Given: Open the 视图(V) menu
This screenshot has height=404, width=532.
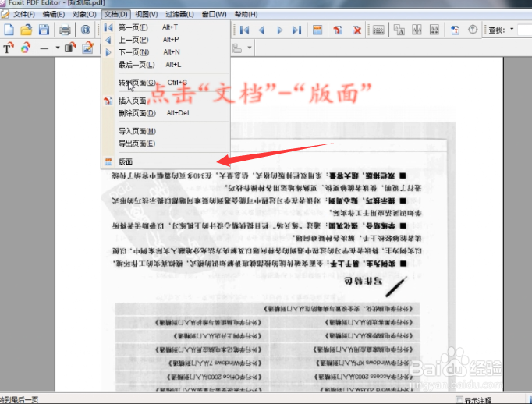Looking at the screenshot, I should pyautogui.click(x=146, y=14).
